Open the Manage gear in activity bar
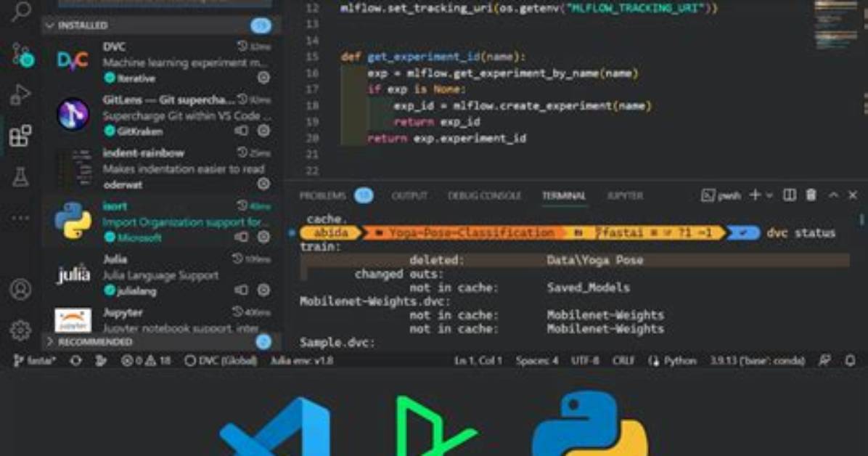Viewport: 868px width, 456px height. pyautogui.click(x=20, y=330)
